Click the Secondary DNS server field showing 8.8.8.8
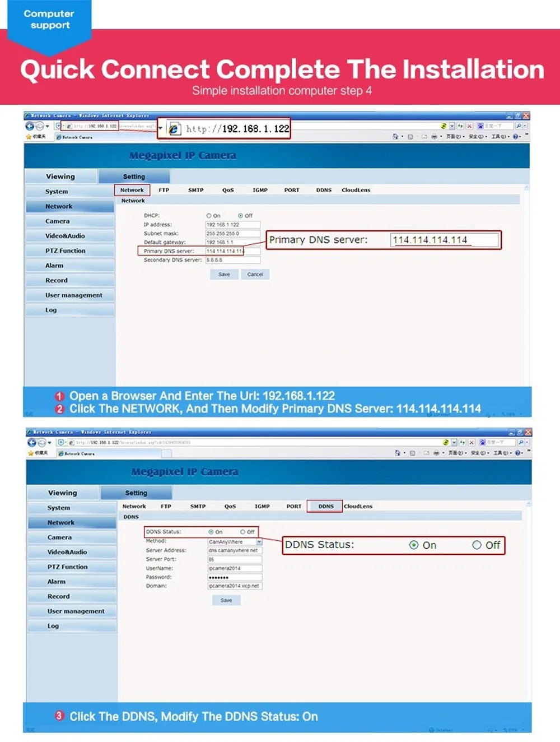The width and height of the screenshot is (560, 742). (x=233, y=260)
